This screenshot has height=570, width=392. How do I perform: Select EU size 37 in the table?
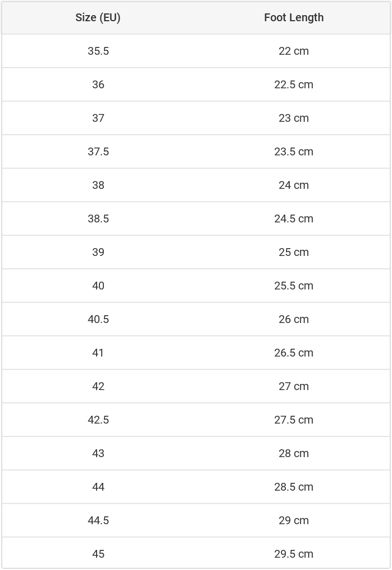click(x=98, y=118)
